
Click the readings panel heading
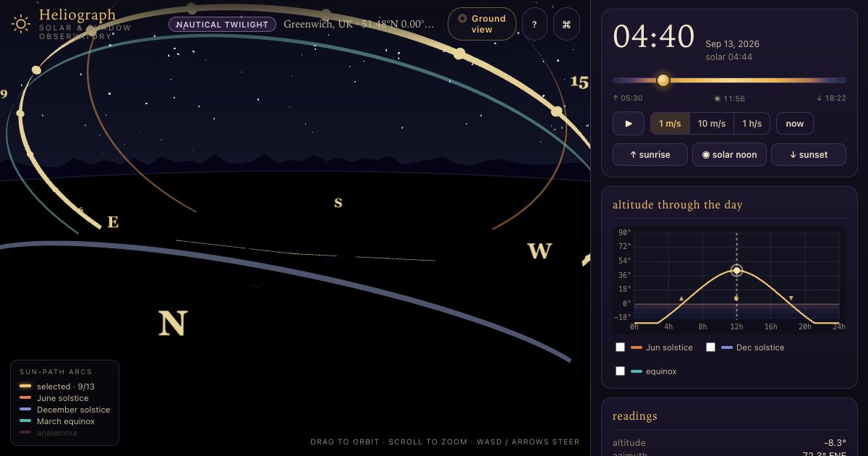point(635,416)
